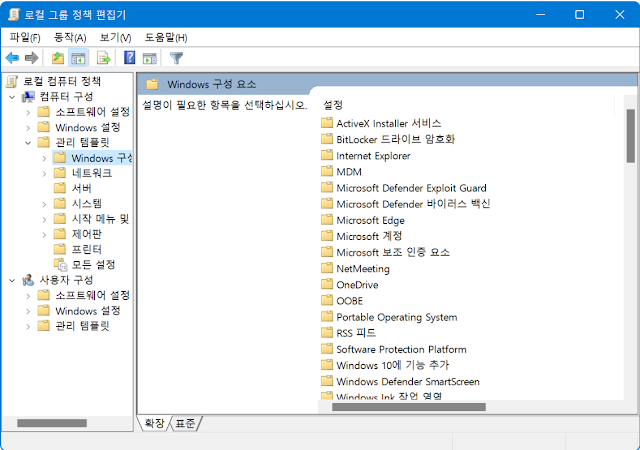Viewport: 640px width, 450px height.
Task: Select the Internet Explorer folder
Action: [x=366, y=156]
